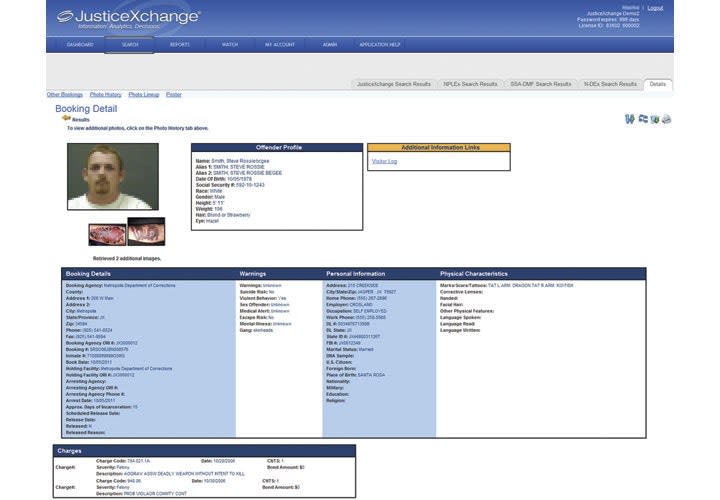Click the second blue toolbar icon near printer

[x=642, y=119]
